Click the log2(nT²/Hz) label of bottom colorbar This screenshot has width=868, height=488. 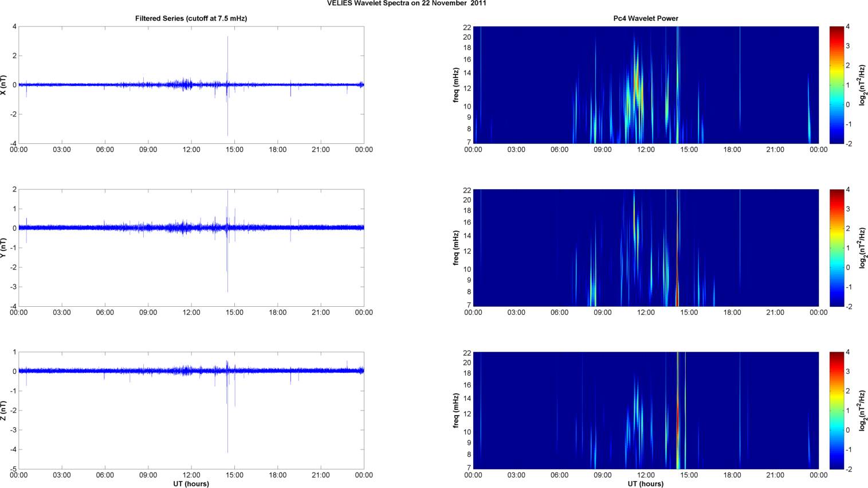click(862, 411)
